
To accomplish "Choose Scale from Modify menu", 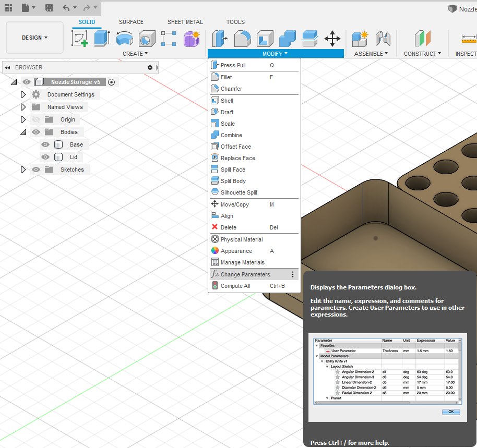I will pyautogui.click(x=254, y=124).
